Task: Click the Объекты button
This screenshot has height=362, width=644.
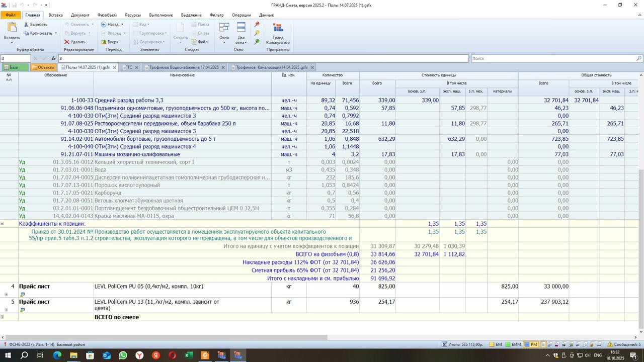Action: click(x=43, y=67)
